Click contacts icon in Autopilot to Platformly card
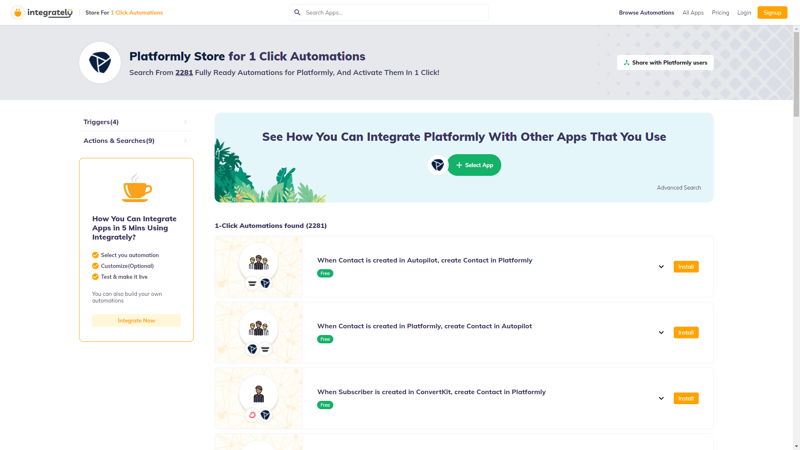Screen dimensions: 800x450 pyautogui.click(x=259, y=262)
